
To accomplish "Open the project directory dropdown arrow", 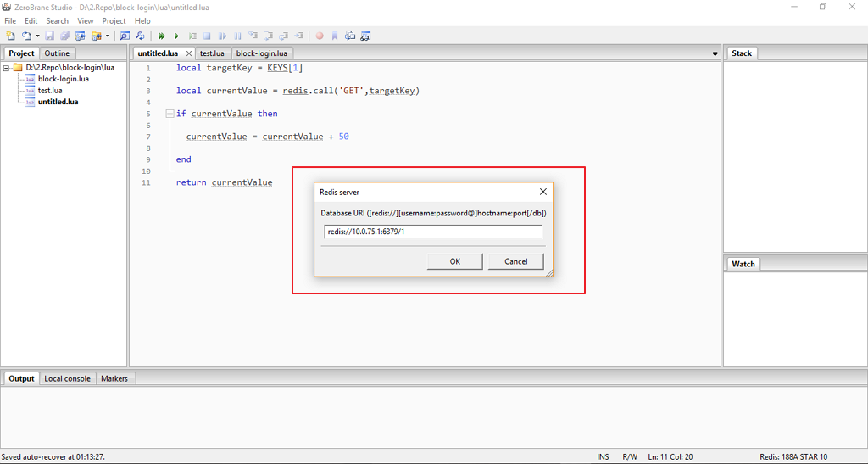I will pos(107,36).
